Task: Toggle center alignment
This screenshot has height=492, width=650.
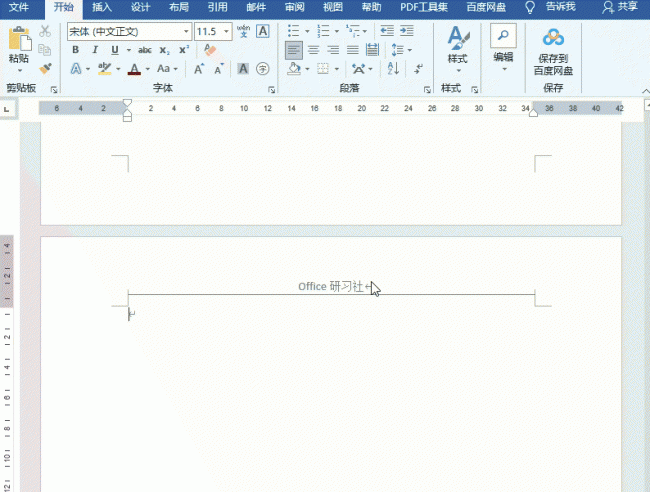Action: coord(314,50)
